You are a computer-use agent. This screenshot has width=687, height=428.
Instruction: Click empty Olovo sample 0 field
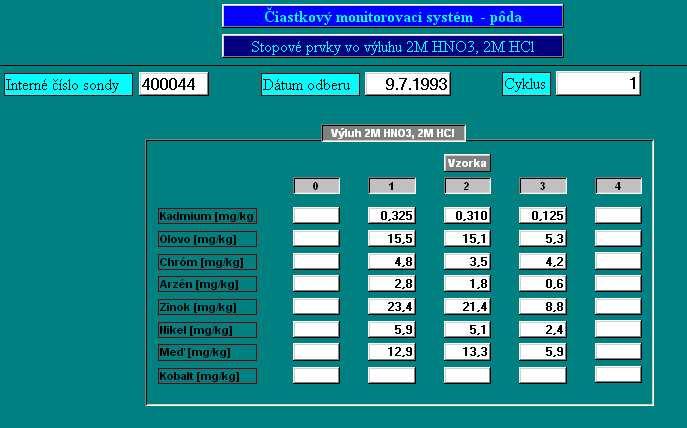pos(316,238)
